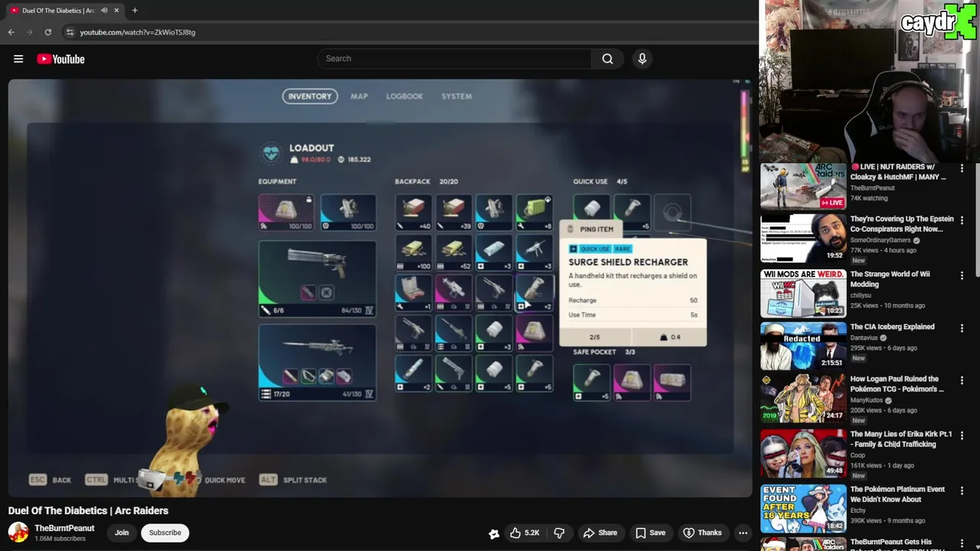Click the ALT SPLIT STACK prompt
980x551 pixels.
tap(293, 480)
